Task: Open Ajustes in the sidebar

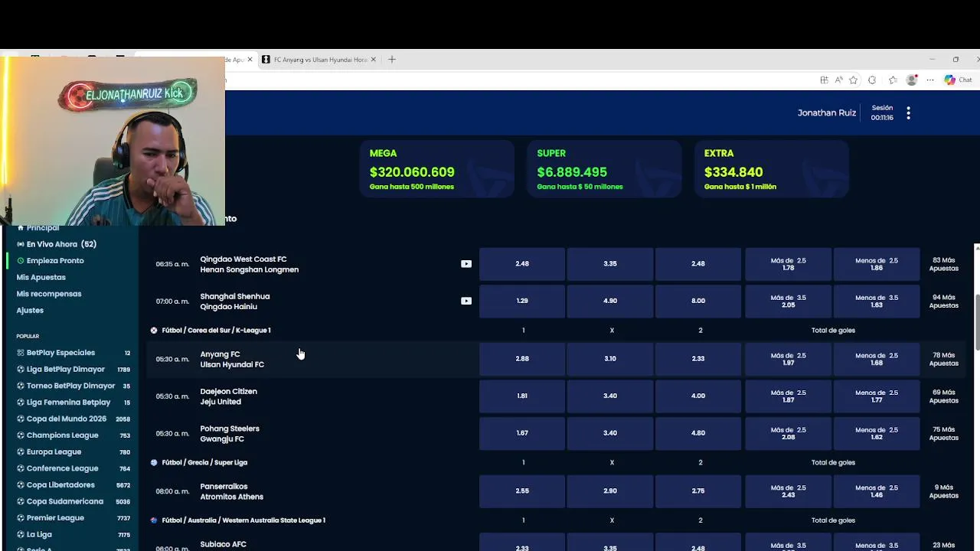Action: pyautogui.click(x=30, y=311)
